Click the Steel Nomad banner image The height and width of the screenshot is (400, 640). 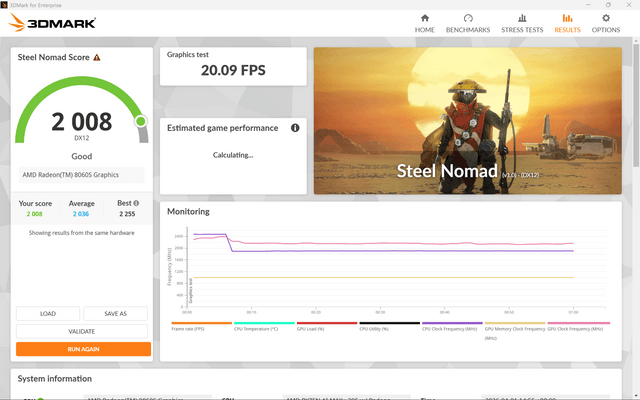click(467, 121)
